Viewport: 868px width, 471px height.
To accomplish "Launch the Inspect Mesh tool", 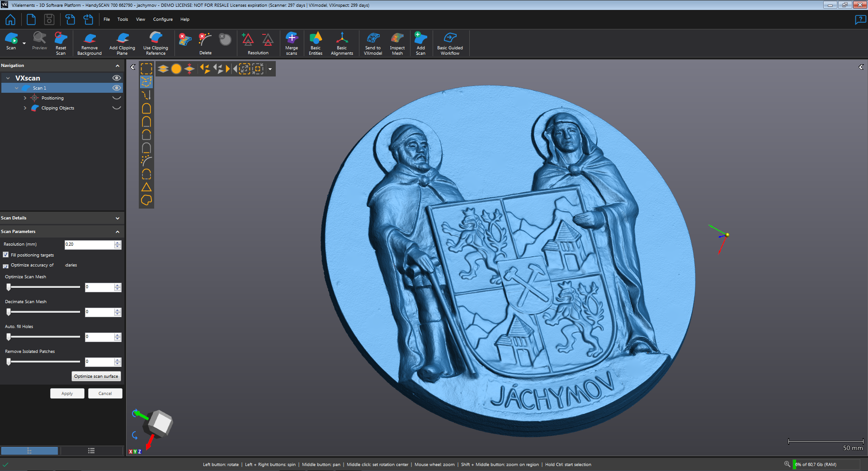I will click(x=397, y=43).
